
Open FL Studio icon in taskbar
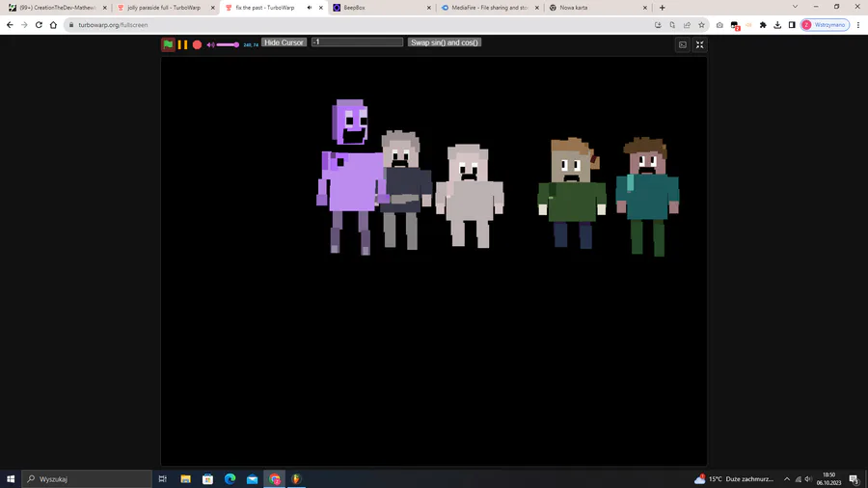tap(296, 479)
